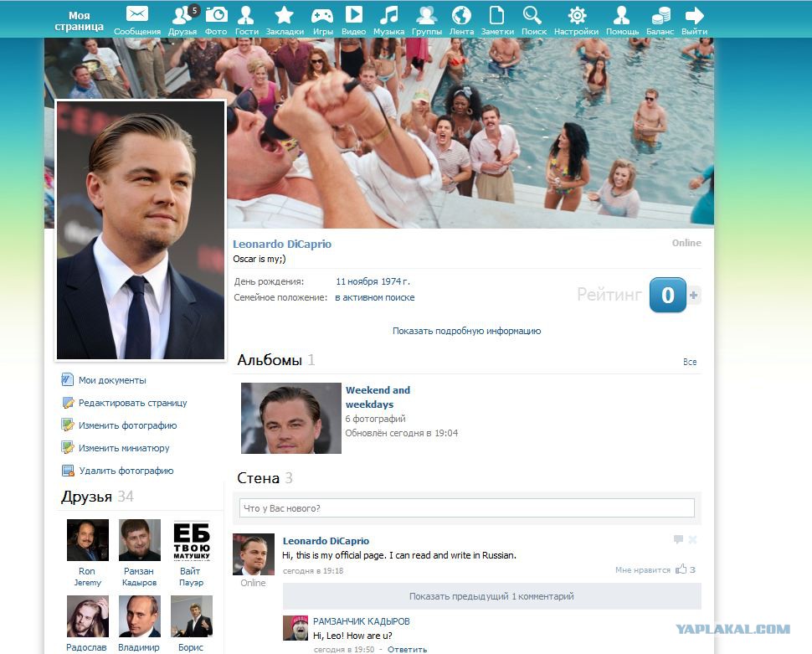Click Изменить фотографию link
This screenshot has height=654, width=812.
tap(128, 425)
